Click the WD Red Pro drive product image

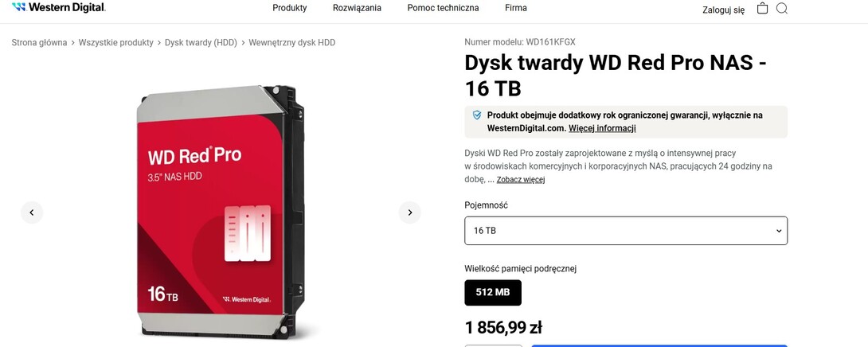click(221, 212)
